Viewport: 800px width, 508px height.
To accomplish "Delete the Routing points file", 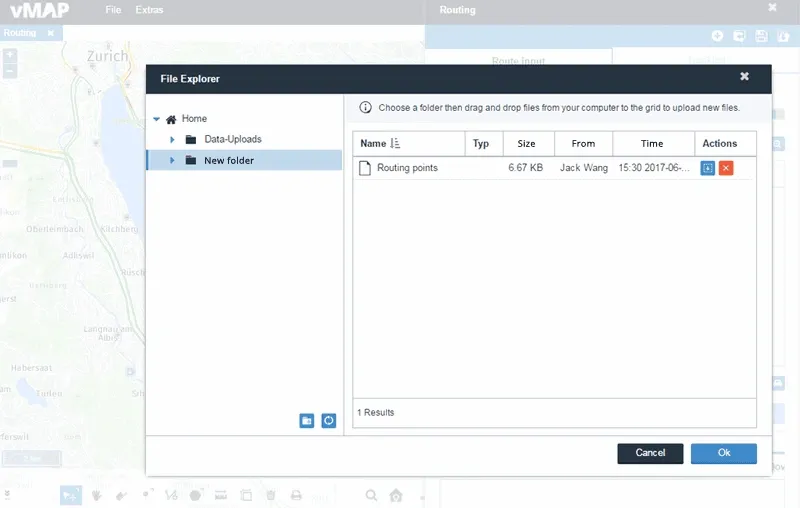I will [x=726, y=168].
